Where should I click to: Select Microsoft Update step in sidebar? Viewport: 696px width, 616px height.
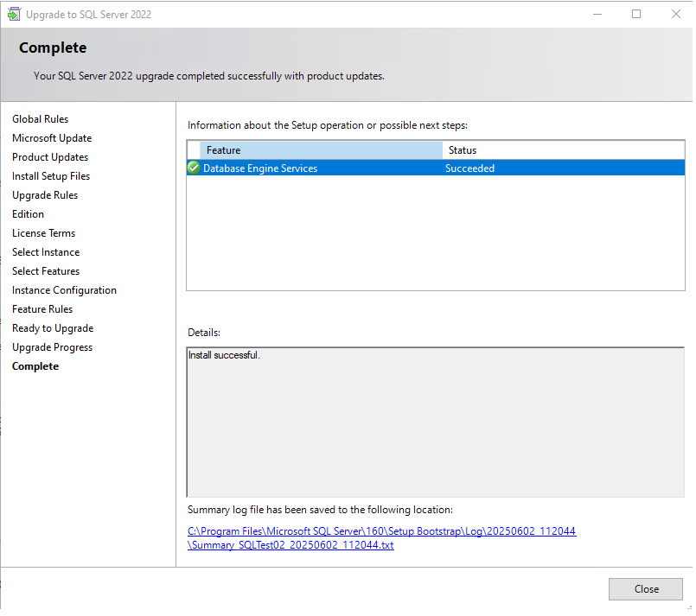(x=52, y=138)
